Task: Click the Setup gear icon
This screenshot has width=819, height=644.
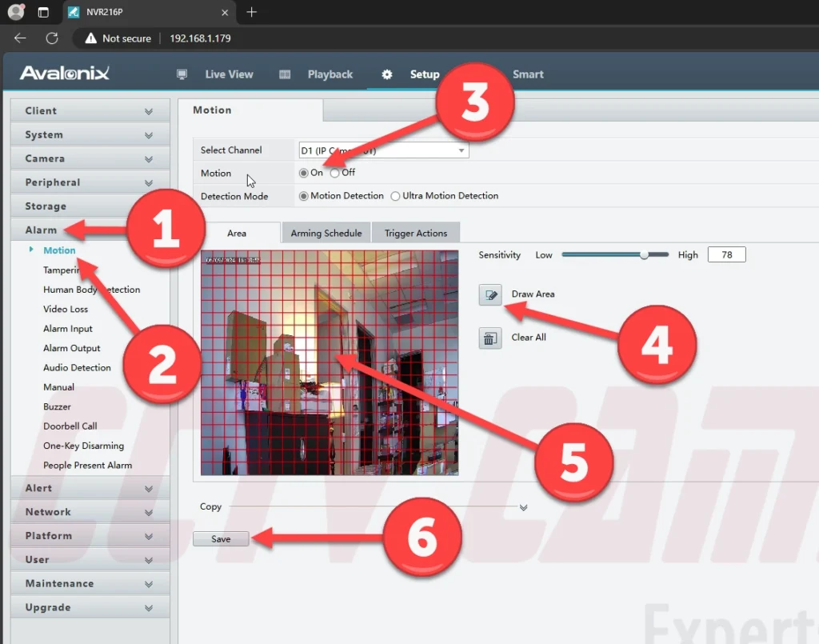Action: [387, 74]
